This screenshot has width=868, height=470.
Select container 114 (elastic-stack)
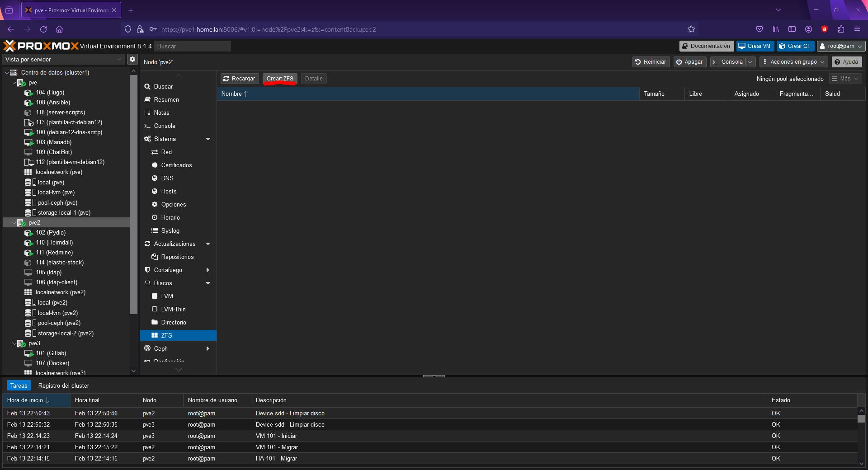point(60,262)
